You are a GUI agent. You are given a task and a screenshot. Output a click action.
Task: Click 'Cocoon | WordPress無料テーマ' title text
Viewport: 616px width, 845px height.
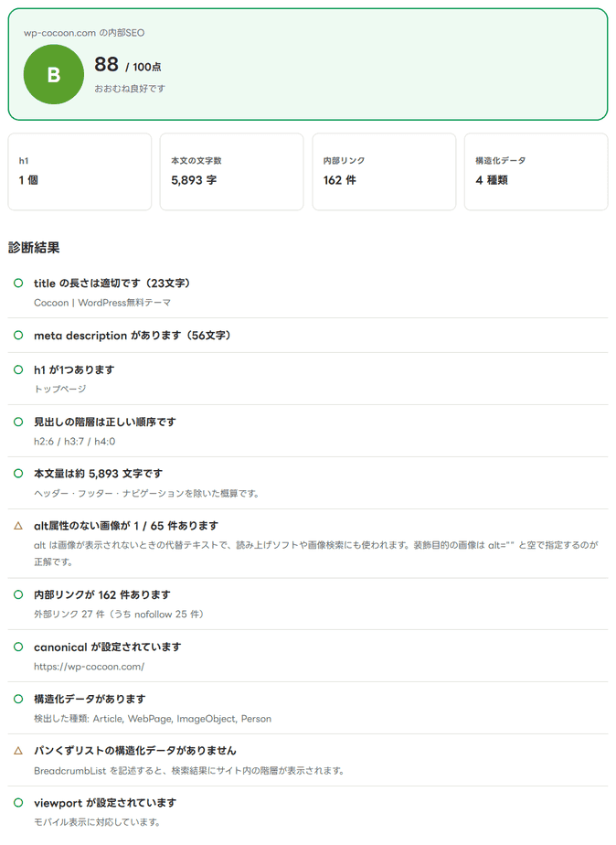(x=102, y=303)
